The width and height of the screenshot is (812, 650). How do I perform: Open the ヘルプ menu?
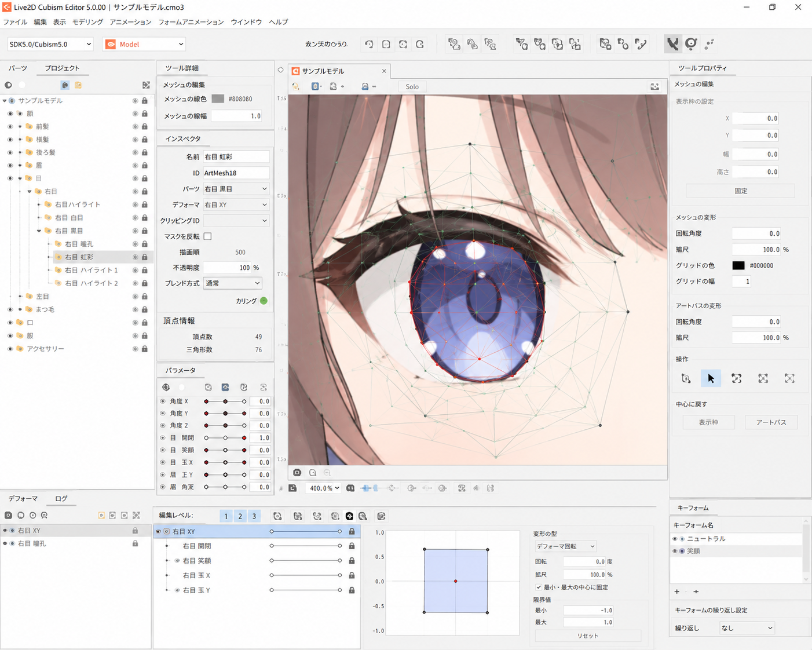coord(278,22)
